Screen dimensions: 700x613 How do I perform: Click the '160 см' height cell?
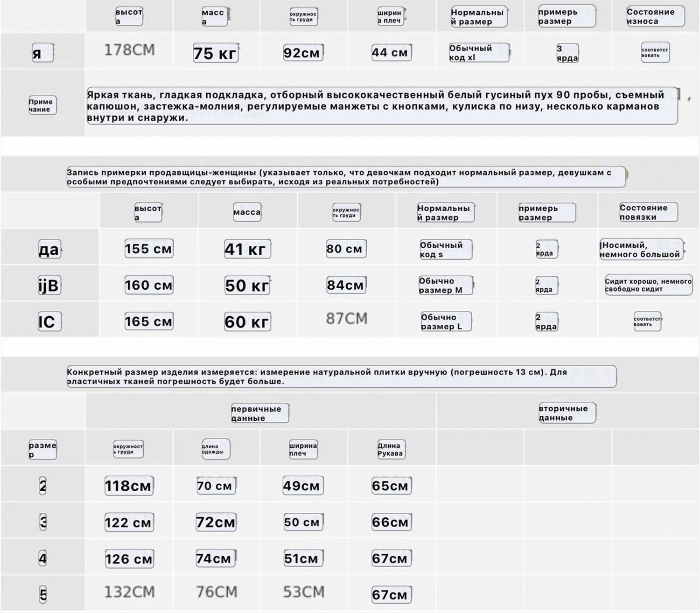point(148,285)
